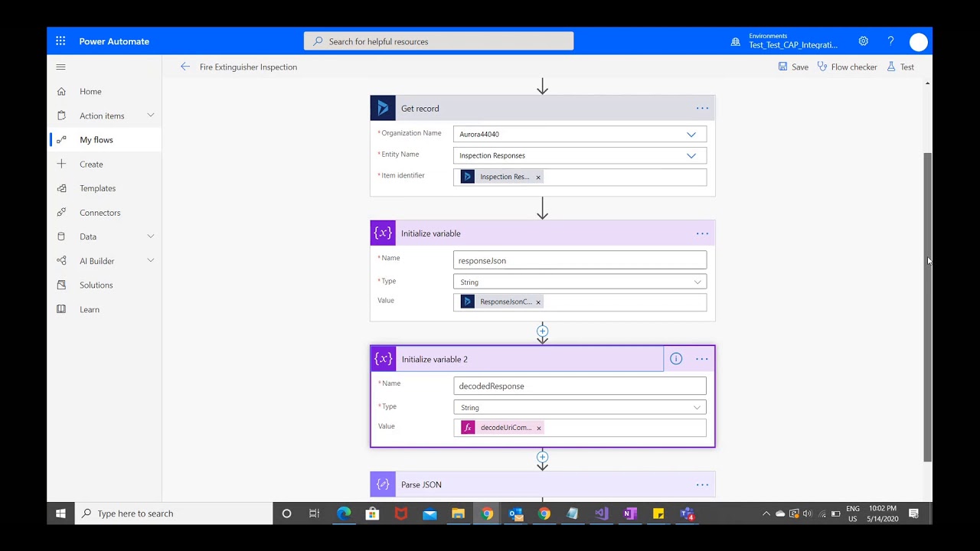Open the Help question mark icon
This screenshot has width=980, height=551.
pyautogui.click(x=890, y=41)
